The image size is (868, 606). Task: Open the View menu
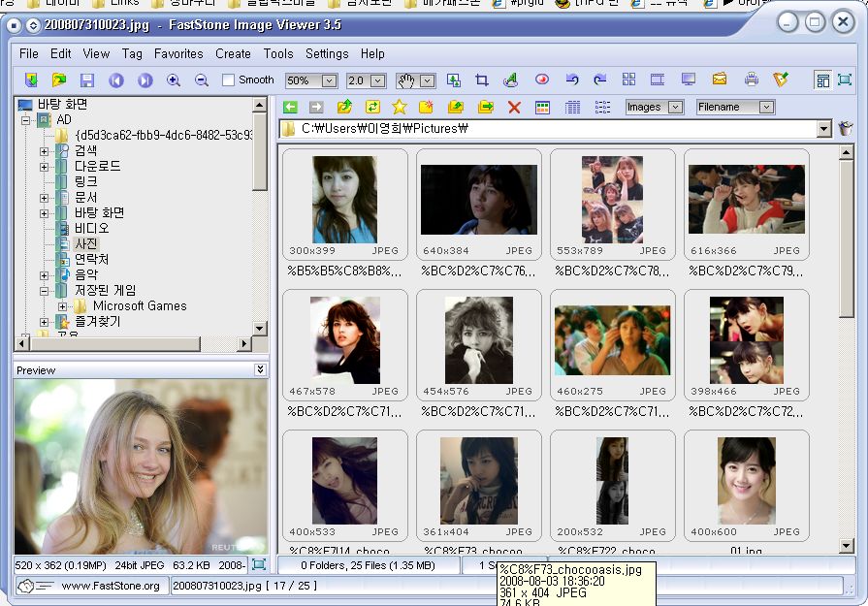(96, 53)
